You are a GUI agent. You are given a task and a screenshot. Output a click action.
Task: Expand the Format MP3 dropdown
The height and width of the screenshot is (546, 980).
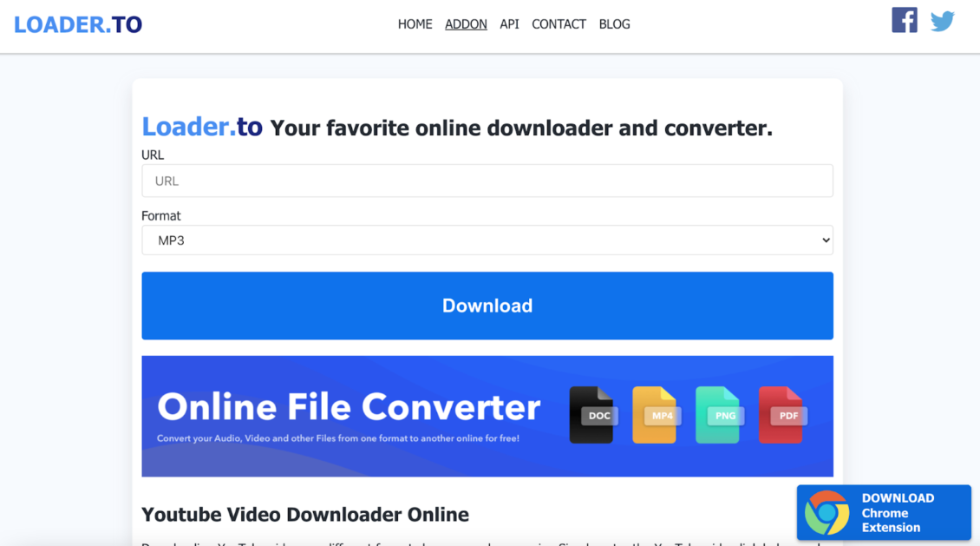click(487, 240)
